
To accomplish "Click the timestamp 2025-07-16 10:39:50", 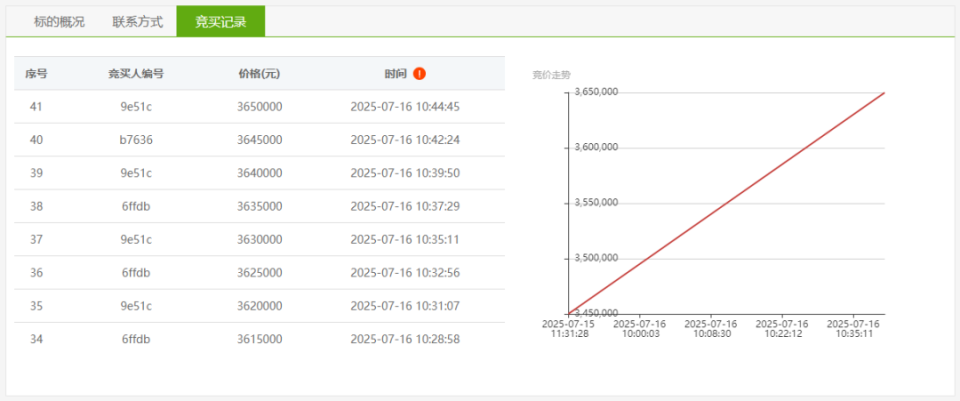I will pos(405,173).
